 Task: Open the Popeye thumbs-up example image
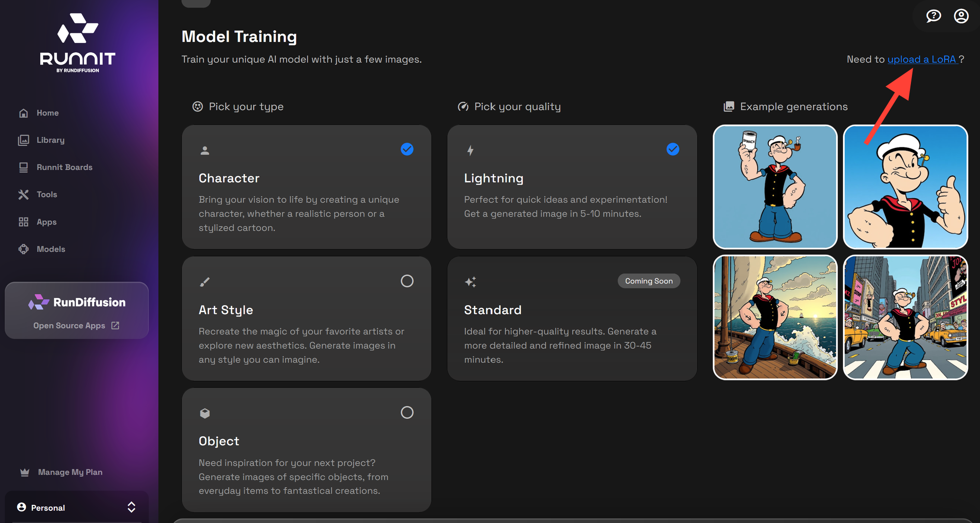point(906,187)
